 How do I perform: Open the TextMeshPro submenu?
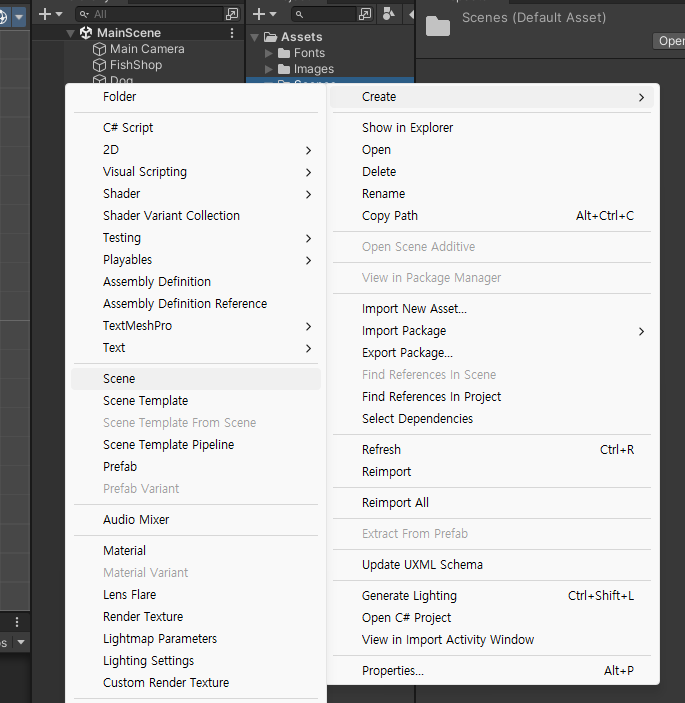pyautogui.click(x=196, y=325)
